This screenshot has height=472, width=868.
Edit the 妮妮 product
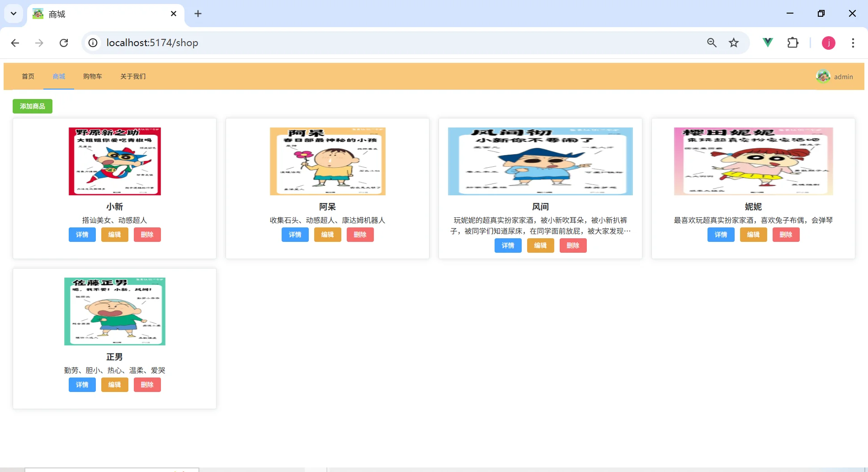point(754,235)
